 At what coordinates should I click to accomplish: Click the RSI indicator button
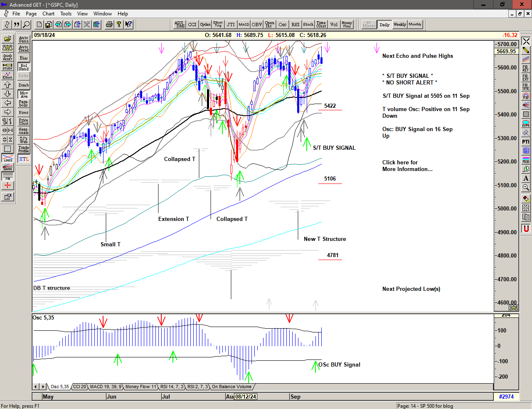tap(295, 25)
